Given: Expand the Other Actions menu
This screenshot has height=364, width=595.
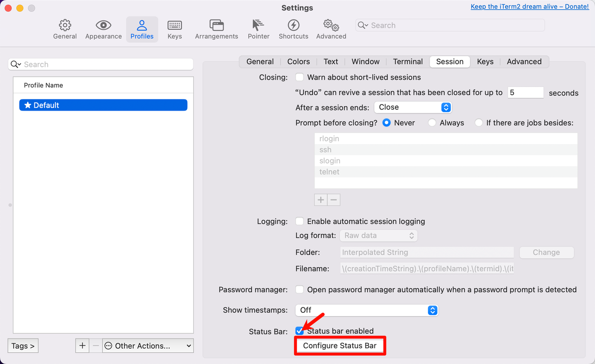Looking at the screenshot, I should coord(148,345).
